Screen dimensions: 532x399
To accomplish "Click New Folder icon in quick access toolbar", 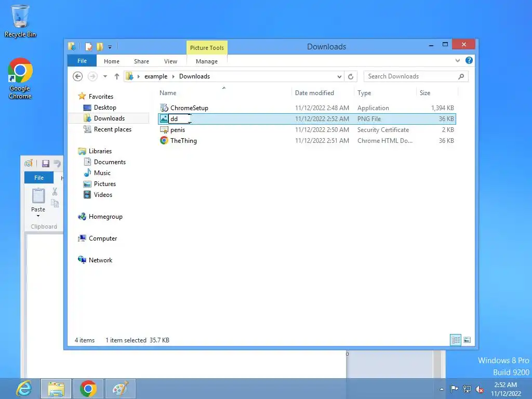I will point(100,46).
